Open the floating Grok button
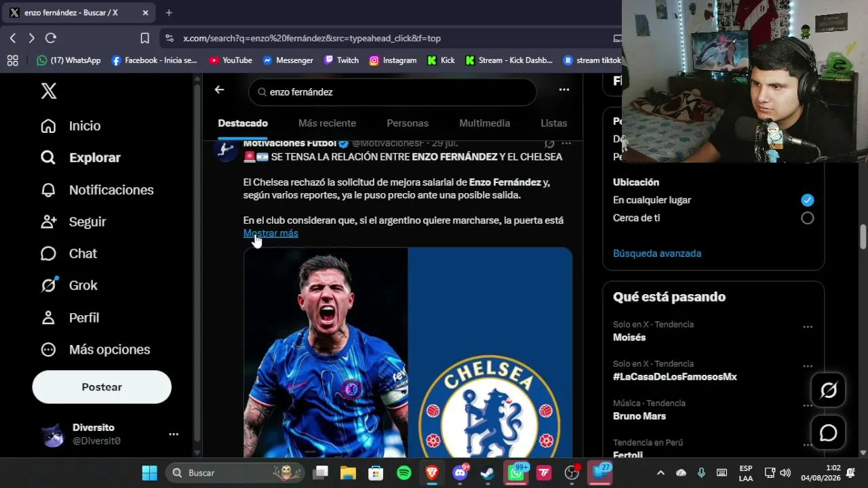Screen dimensions: 868x488 pos(829,390)
